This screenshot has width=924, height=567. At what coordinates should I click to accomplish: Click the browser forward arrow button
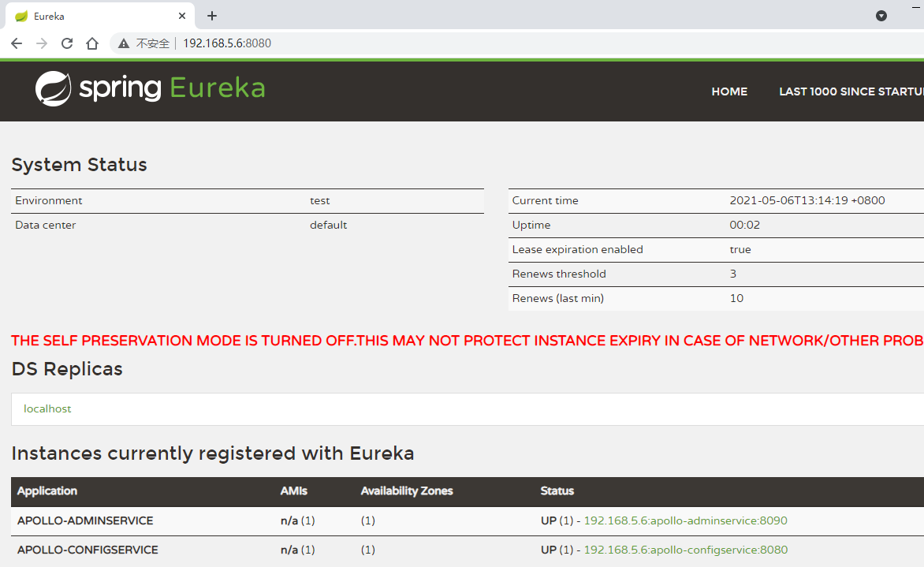(x=42, y=43)
